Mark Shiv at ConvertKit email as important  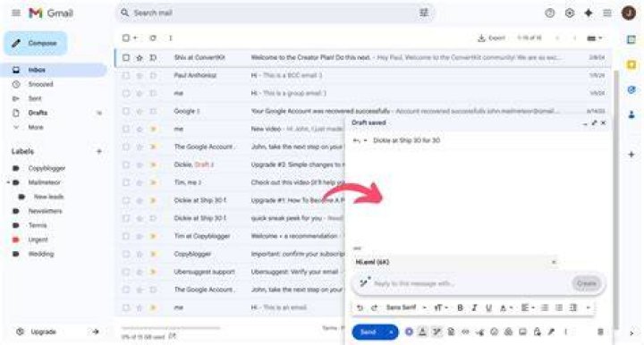click(153, 58)
